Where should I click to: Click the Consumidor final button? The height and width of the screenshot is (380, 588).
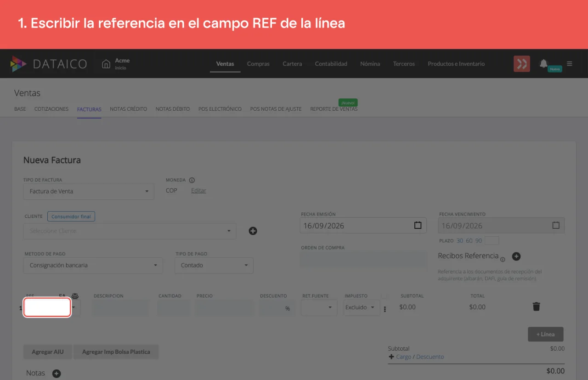point(71,216)
